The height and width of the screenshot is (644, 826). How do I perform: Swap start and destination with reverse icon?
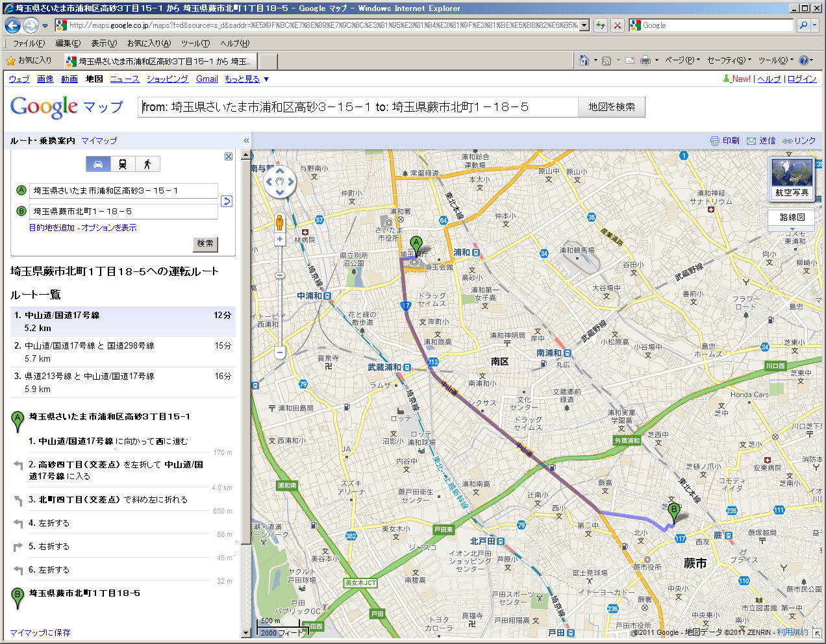(x=226, y=201)
